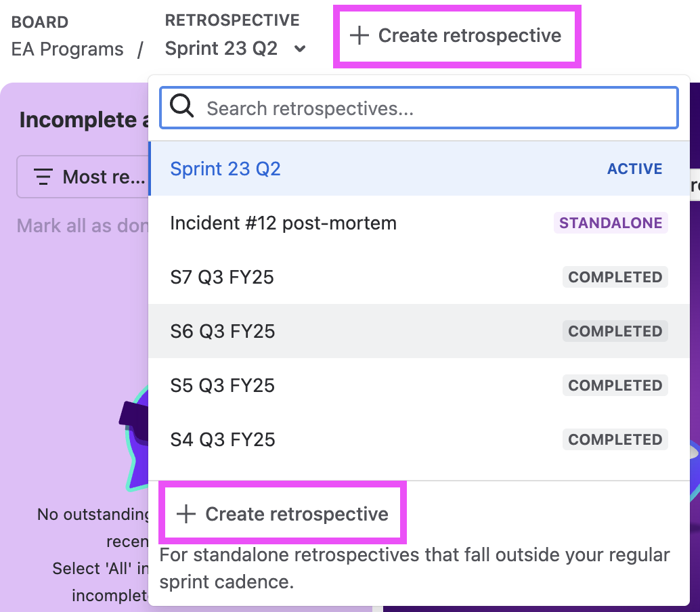Open the Most recent sort filter
Viewport: 700px width, 612px height.
pyautogui.click(x=83, y=177)
